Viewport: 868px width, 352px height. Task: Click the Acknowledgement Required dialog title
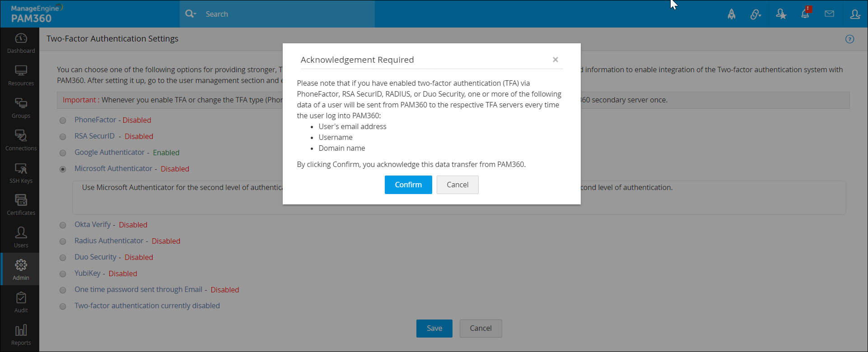(357, 60)
